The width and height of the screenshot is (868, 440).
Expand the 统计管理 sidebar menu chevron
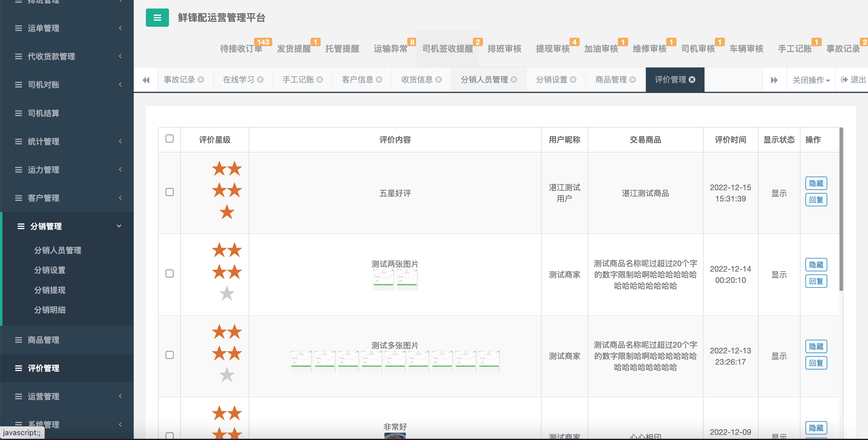pyautogui.click(x=120, y=141)
